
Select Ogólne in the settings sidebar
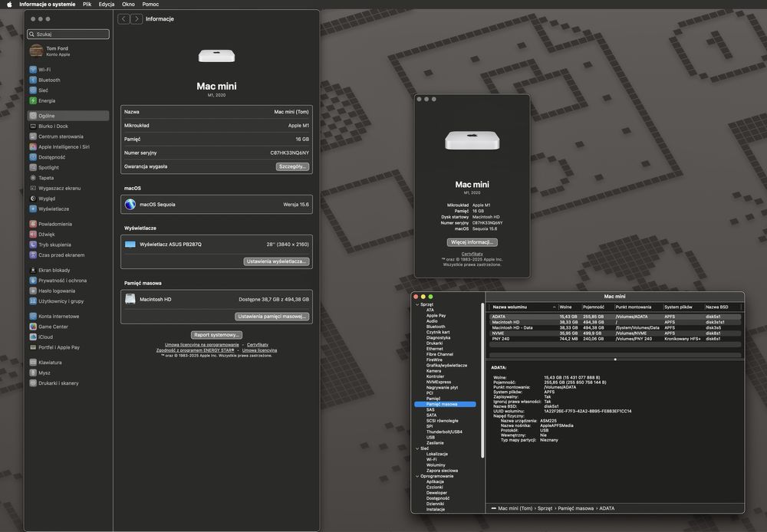click(x=68, y=116)
